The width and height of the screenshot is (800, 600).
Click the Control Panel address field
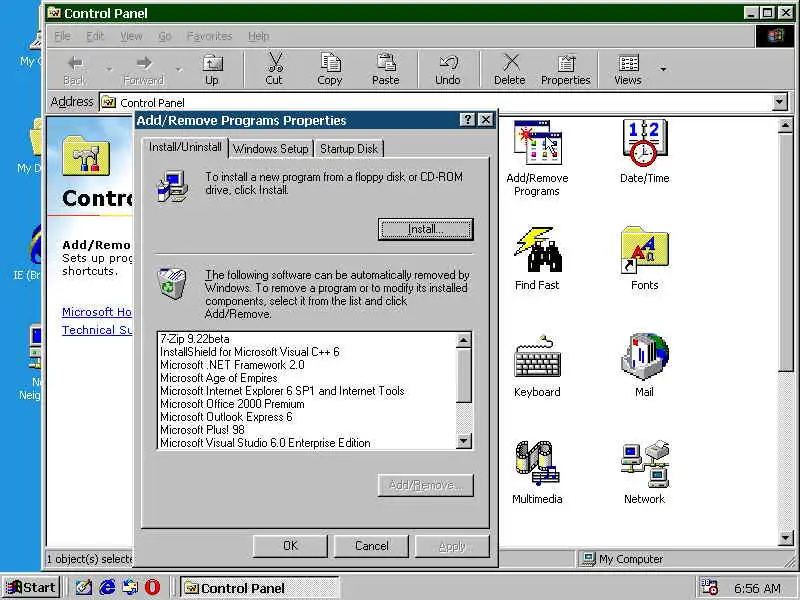(x=436, y=102)
